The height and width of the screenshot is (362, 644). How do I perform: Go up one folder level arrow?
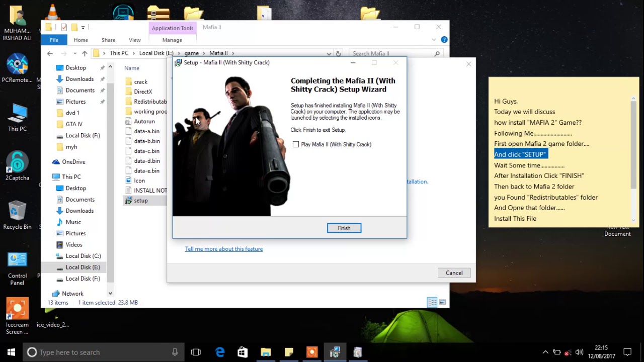[x=85, y=53]
